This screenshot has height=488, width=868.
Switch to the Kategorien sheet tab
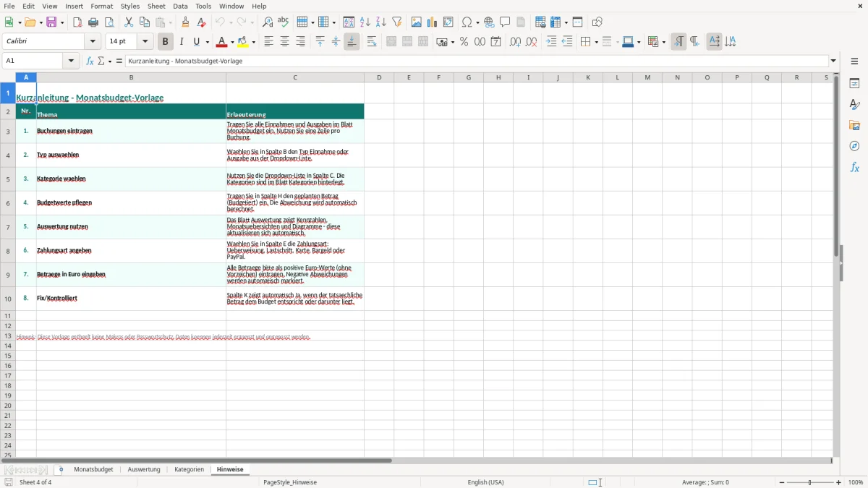point(190,469)
